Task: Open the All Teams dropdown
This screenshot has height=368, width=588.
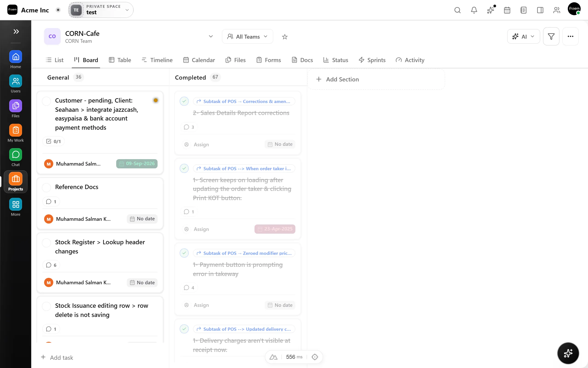Action: pyautogui.click(x=247, y=37)
